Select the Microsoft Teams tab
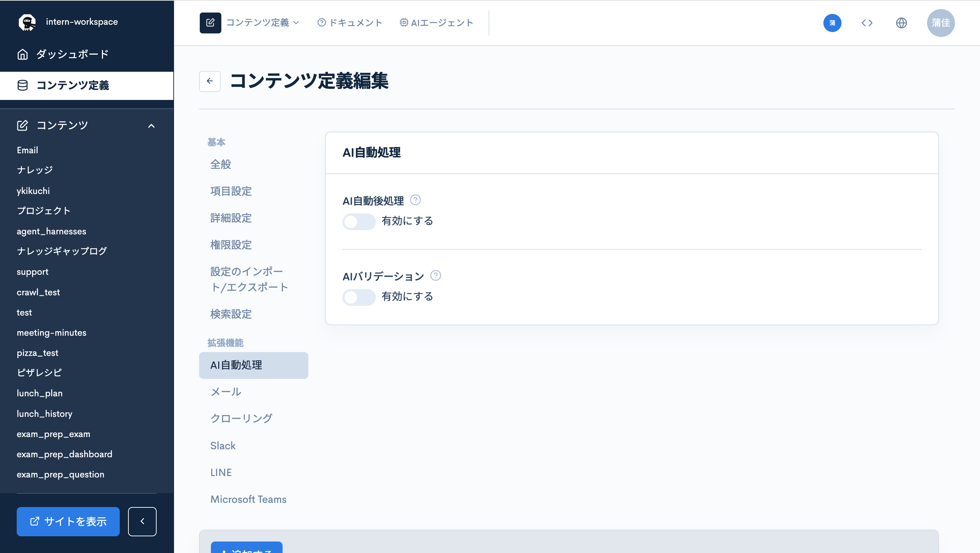Viewport: 980px width, 553px height. pyautogui.click(x=253, y=499)
